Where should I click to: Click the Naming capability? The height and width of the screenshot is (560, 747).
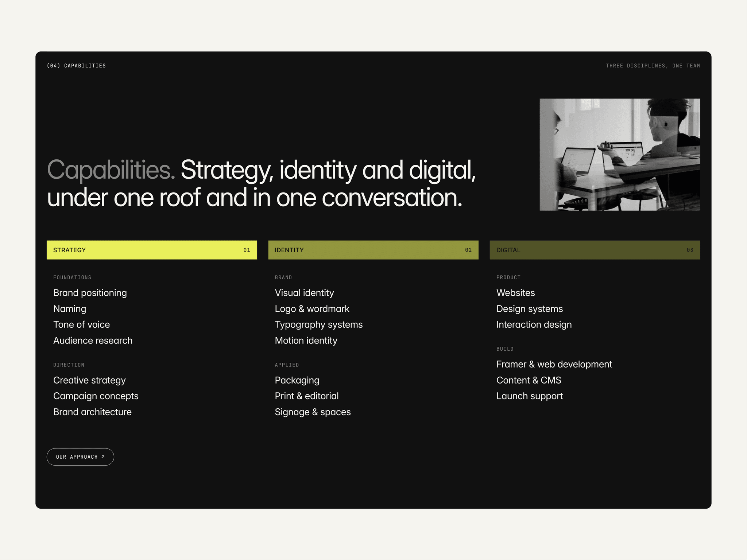click(70, 309)
